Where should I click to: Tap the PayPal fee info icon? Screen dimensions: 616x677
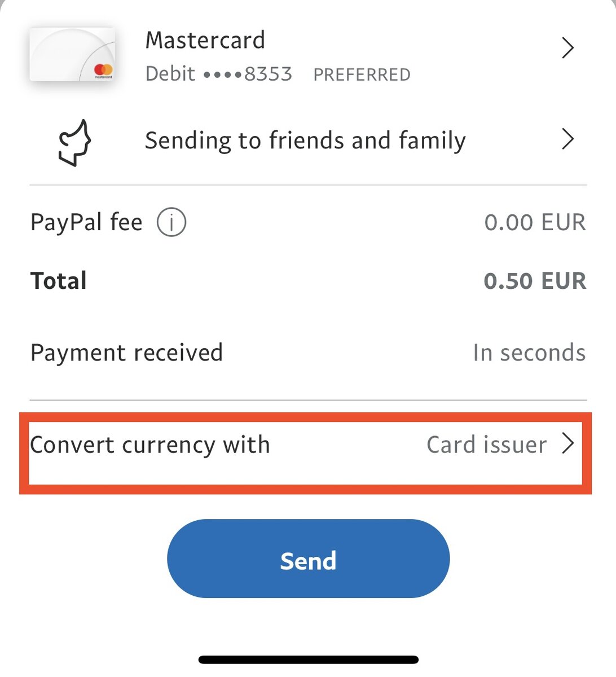pyautogui.click(x=171, y=222)
